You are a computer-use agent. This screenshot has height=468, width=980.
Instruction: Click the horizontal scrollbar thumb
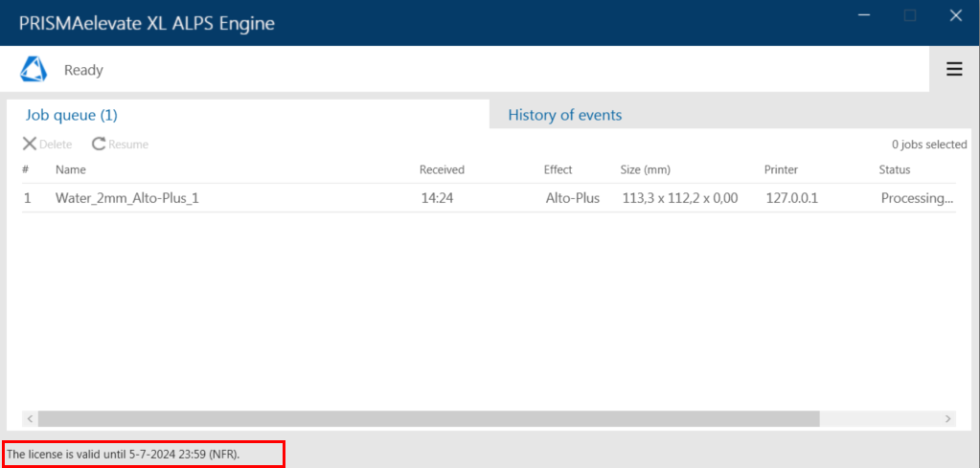pyautogui.click(x=429, y=418)
